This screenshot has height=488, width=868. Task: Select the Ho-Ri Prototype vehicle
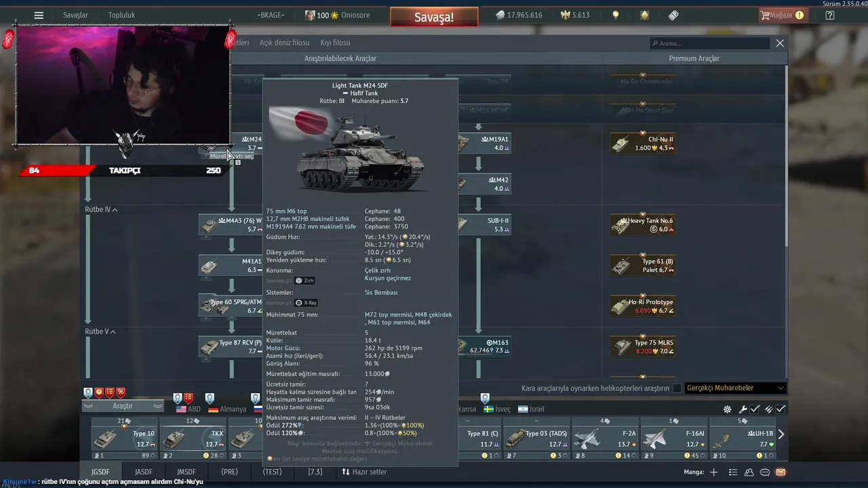point(642,306)
